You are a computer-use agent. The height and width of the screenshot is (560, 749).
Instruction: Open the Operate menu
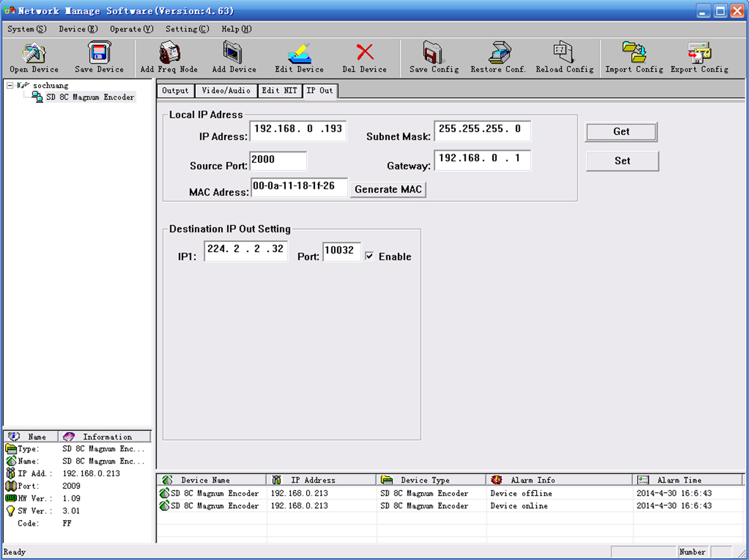pos(131,29)
